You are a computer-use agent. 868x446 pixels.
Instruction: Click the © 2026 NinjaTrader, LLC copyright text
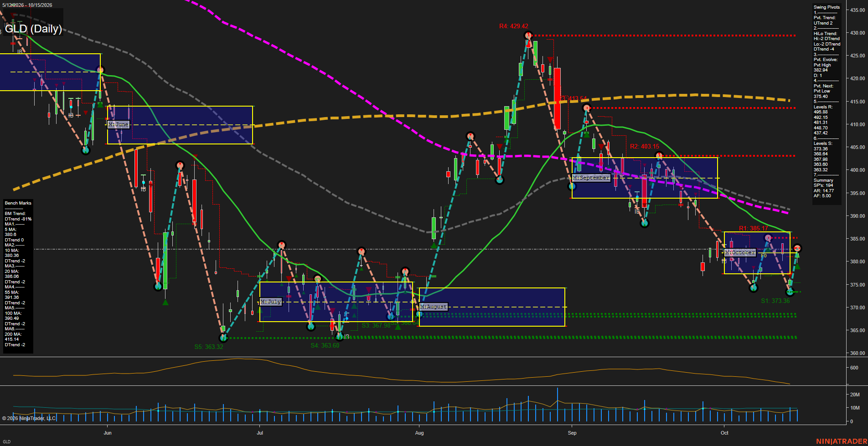pos(29,418)
